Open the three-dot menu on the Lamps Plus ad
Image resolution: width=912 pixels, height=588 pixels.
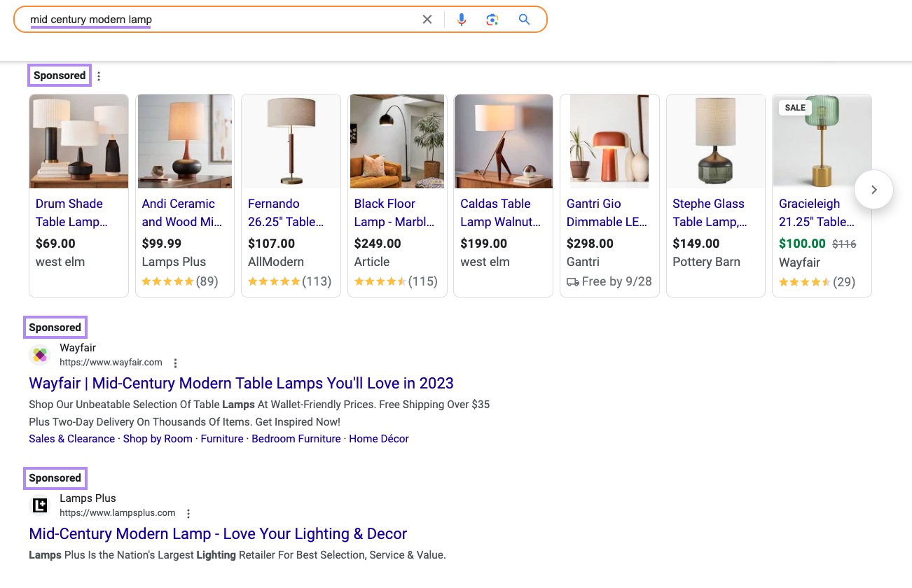point(188,513)
